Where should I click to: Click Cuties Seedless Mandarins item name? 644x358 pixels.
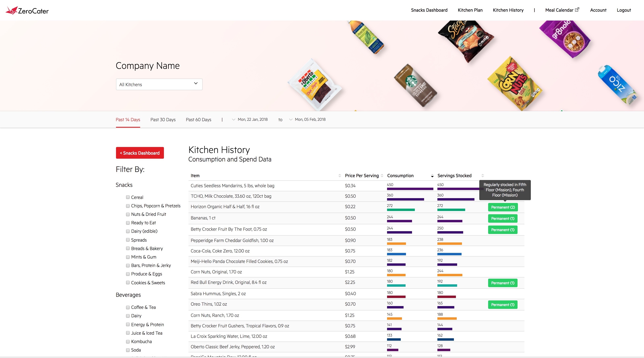click(232, 185)
